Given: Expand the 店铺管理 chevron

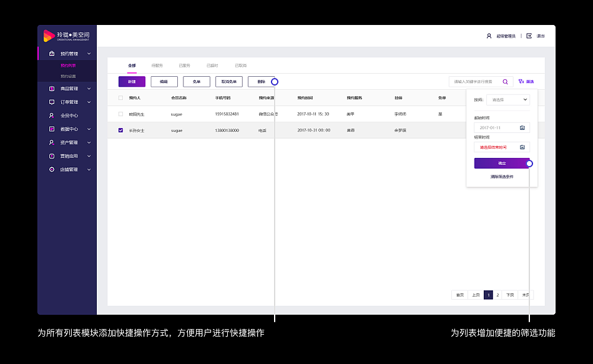Looking at the screenshot, I should 89,170.
